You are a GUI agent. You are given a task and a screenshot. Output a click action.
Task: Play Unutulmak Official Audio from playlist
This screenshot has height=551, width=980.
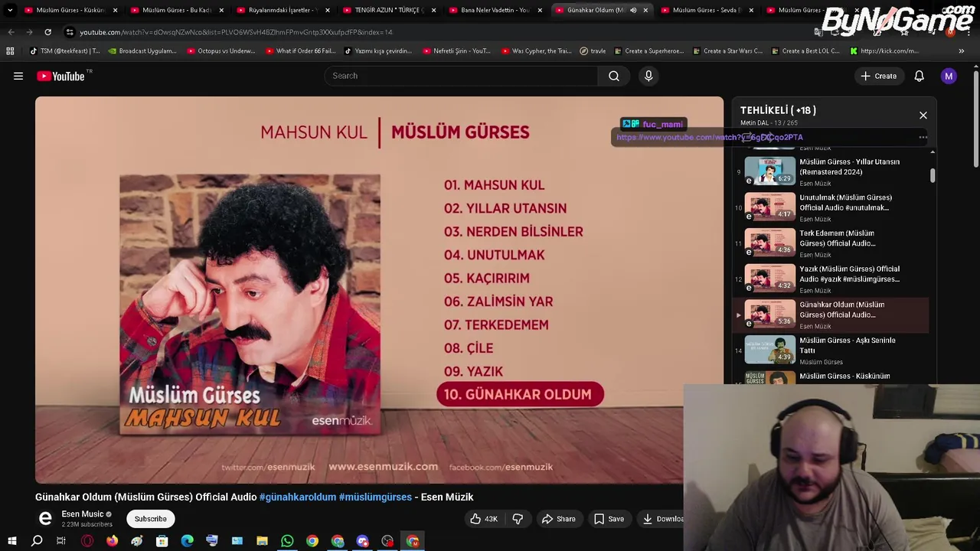tap(831, 207)
